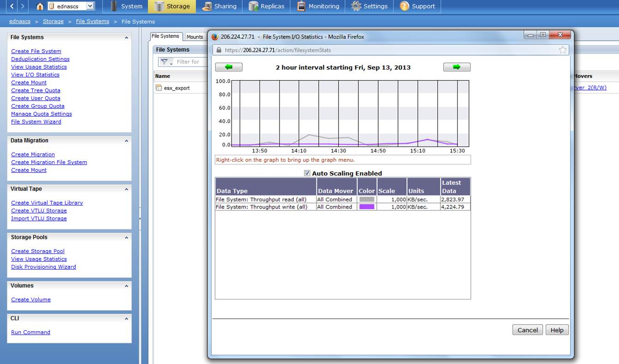Collapse the File Systems sidebar panel

coord(126,38)
